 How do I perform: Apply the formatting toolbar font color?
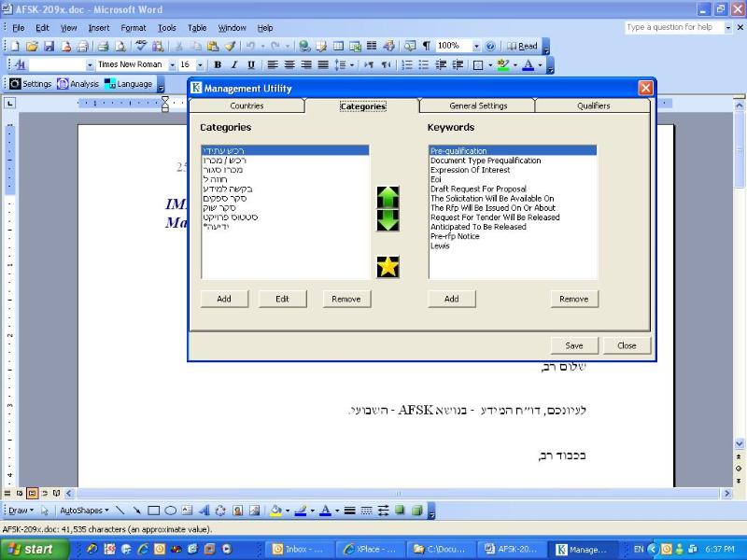coord(528,64)
